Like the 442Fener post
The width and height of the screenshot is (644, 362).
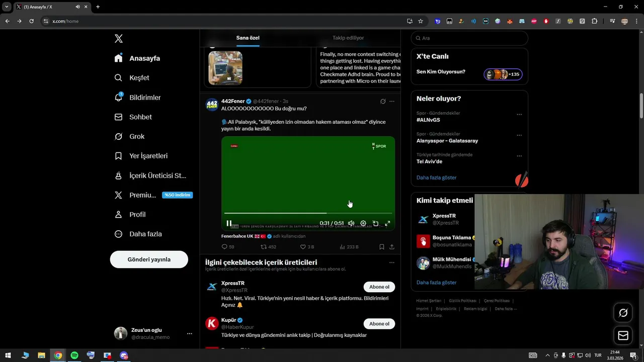coord(307,247)
